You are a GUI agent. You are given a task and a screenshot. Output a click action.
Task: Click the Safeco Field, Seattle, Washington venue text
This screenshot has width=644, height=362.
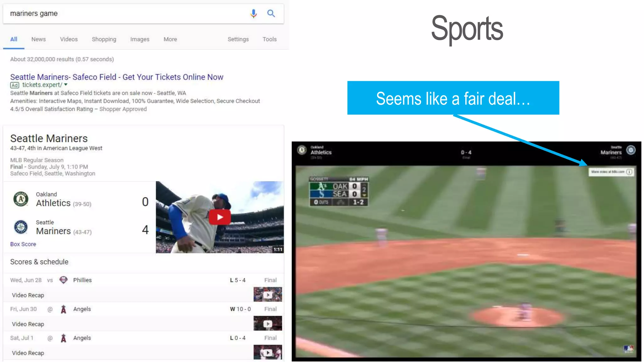point(53,173)
